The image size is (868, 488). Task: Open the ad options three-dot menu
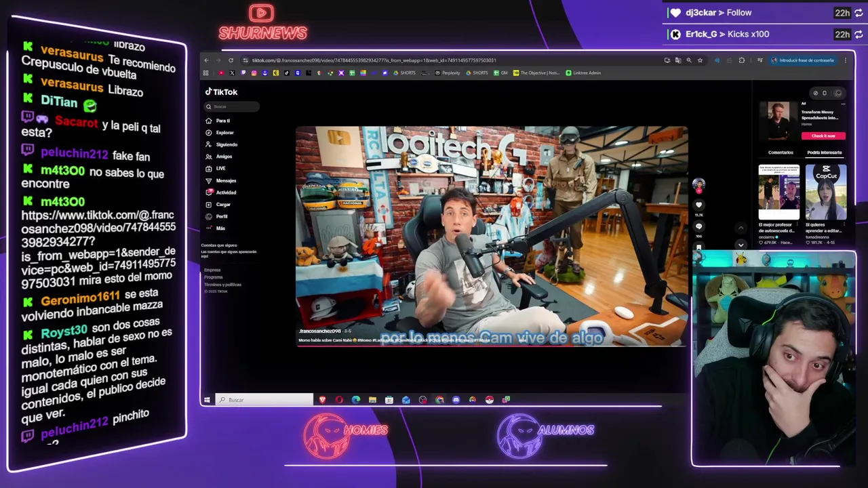pyautogui.click(x=843, y=104)
